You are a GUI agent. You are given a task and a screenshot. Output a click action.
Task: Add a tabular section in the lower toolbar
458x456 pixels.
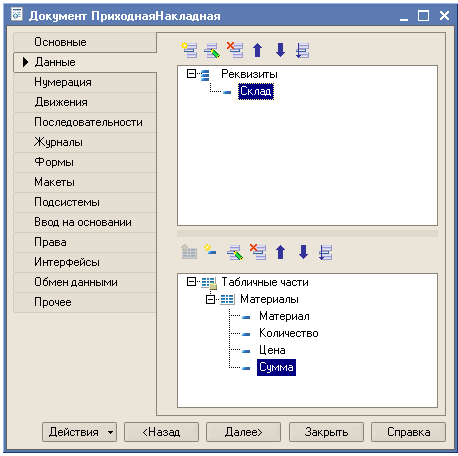(x=189, y=252)
